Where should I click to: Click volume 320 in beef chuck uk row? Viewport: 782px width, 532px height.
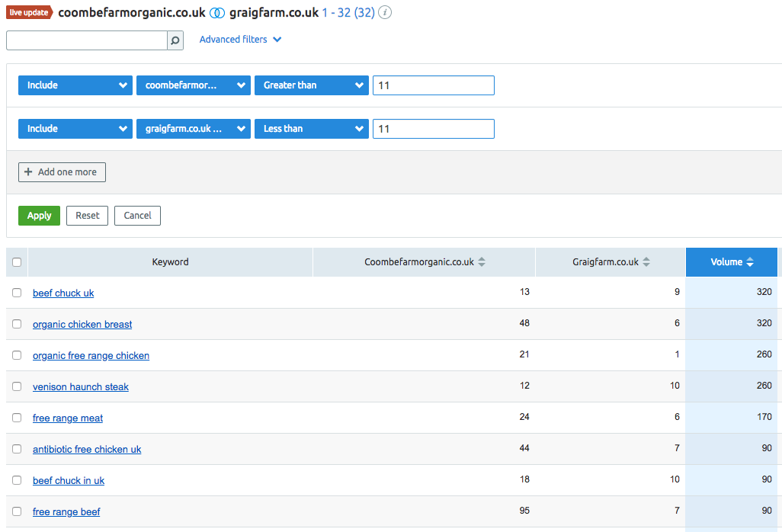point(764,292)
